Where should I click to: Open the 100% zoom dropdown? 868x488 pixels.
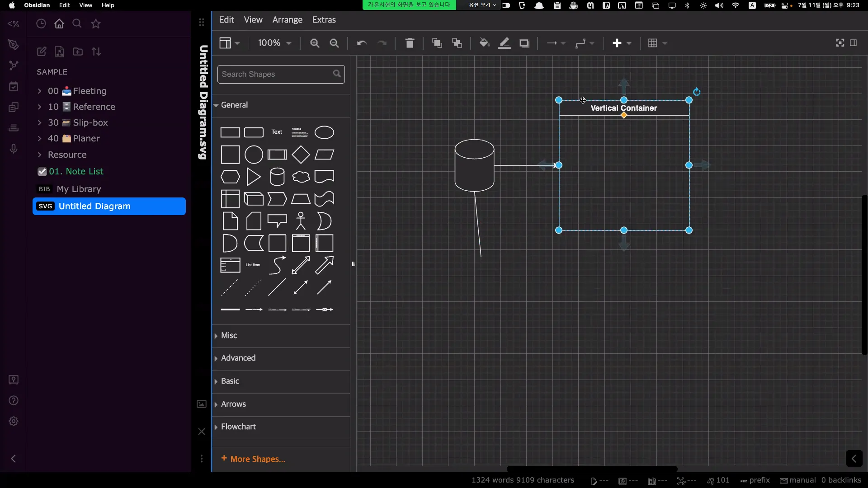[x=274, y=43]
